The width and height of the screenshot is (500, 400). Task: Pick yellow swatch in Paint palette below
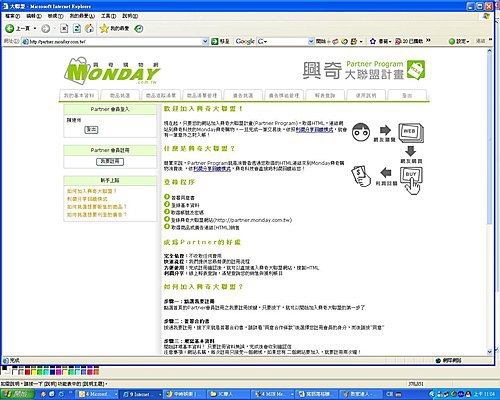34,372
